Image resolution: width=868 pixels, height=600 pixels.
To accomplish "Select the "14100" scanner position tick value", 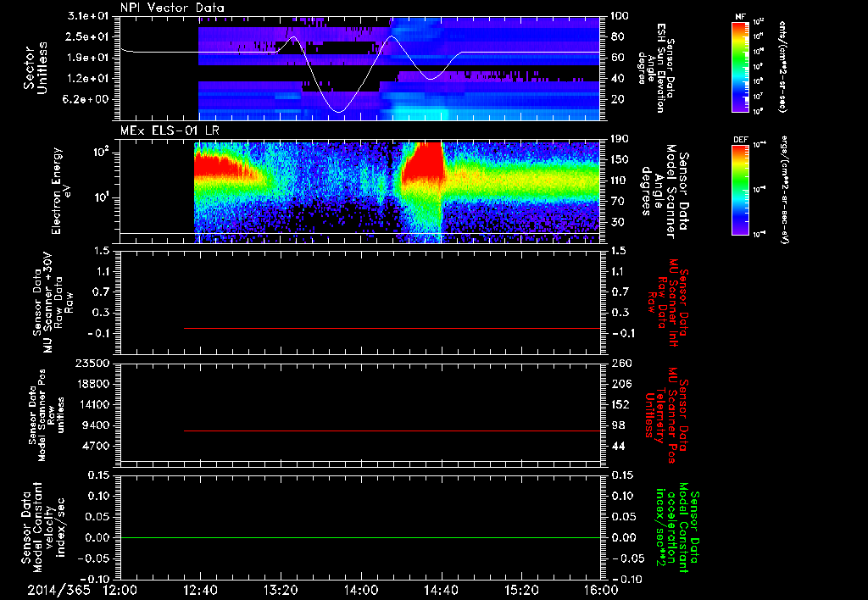I will pos(92,404).
